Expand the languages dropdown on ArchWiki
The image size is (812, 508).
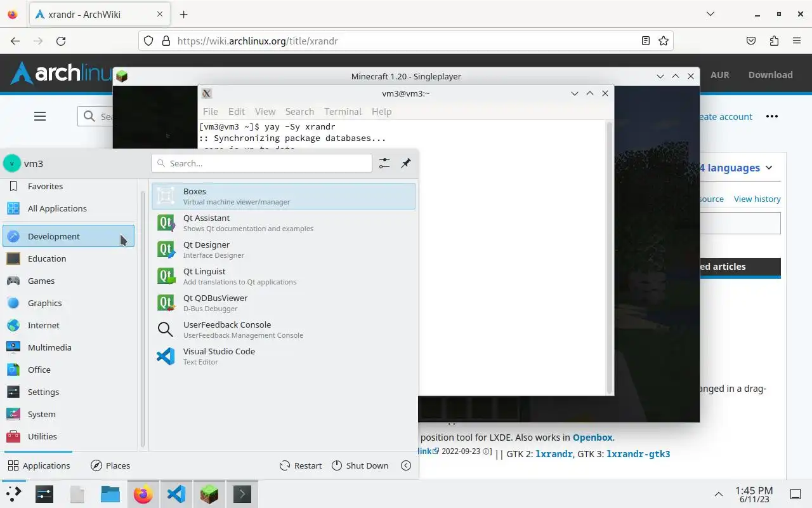point(737,168)
